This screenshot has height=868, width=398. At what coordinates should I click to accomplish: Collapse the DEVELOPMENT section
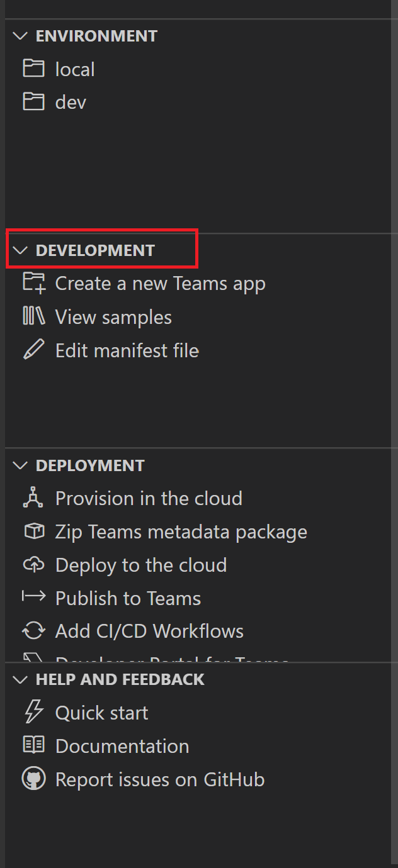(20, 250)
